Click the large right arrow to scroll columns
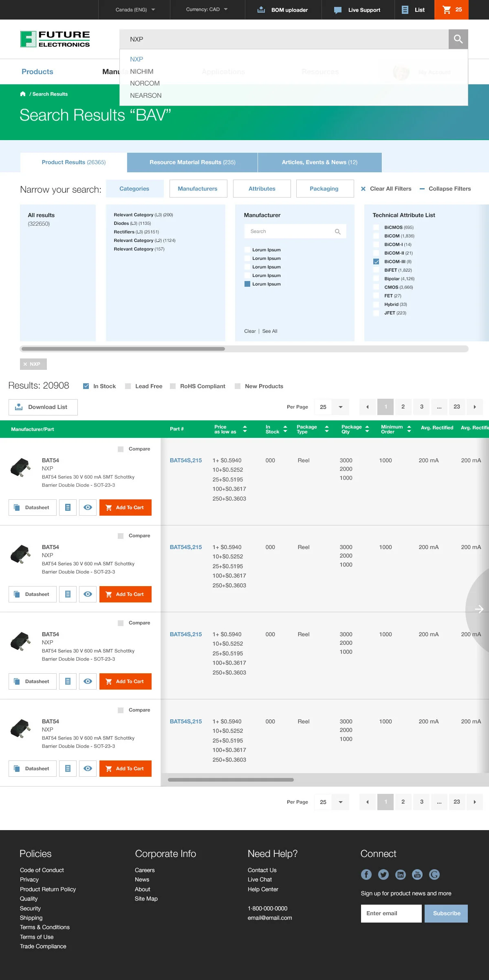The image size is (489, 980). (x=479, y=609)
